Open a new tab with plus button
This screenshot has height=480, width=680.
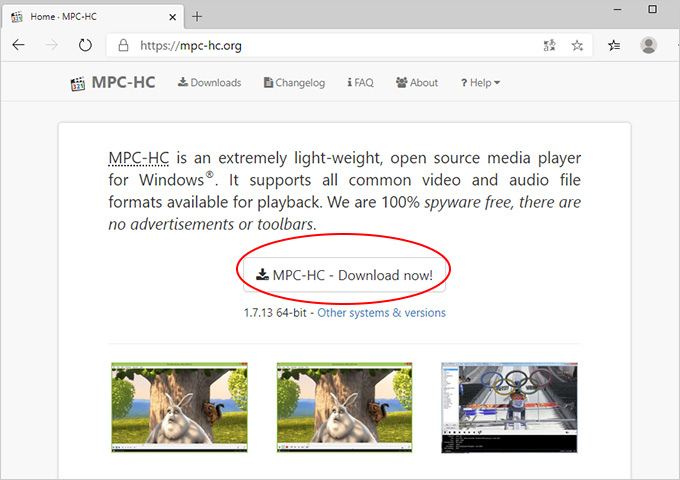coord(197,16)
